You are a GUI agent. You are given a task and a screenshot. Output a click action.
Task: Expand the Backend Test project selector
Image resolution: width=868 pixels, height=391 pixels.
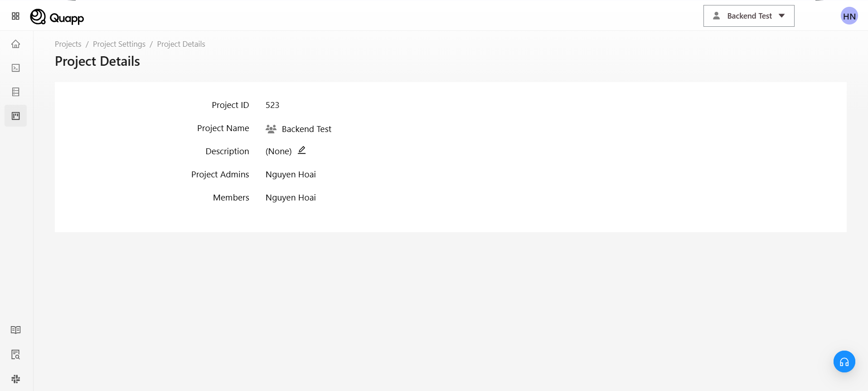748,16
